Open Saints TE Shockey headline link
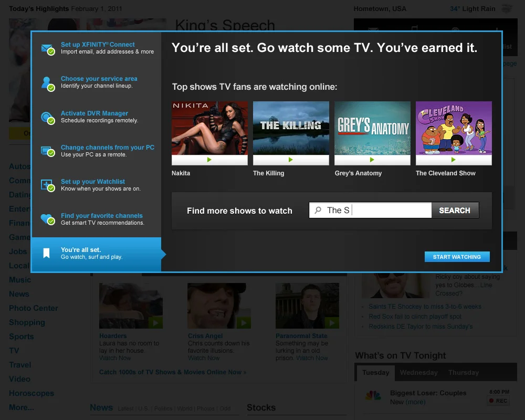Image resolution: width=525 pixels, height=420 pixels. coord(425,307)
